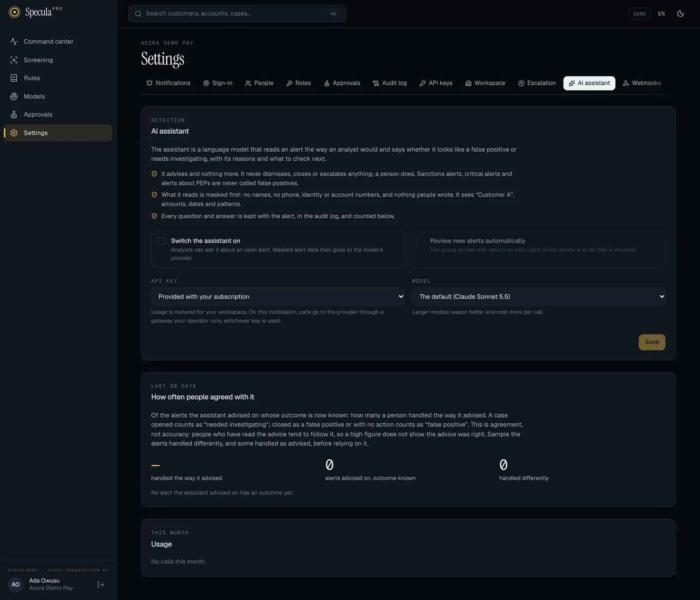Switch to the People tab
Screen dimensions: 700x600
tap(259, 83)
